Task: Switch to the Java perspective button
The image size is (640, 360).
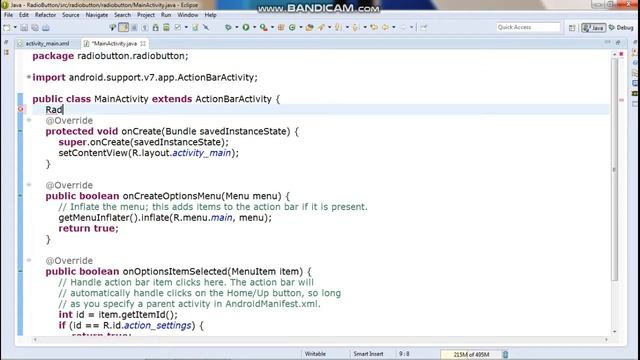Action: (593, 27)
